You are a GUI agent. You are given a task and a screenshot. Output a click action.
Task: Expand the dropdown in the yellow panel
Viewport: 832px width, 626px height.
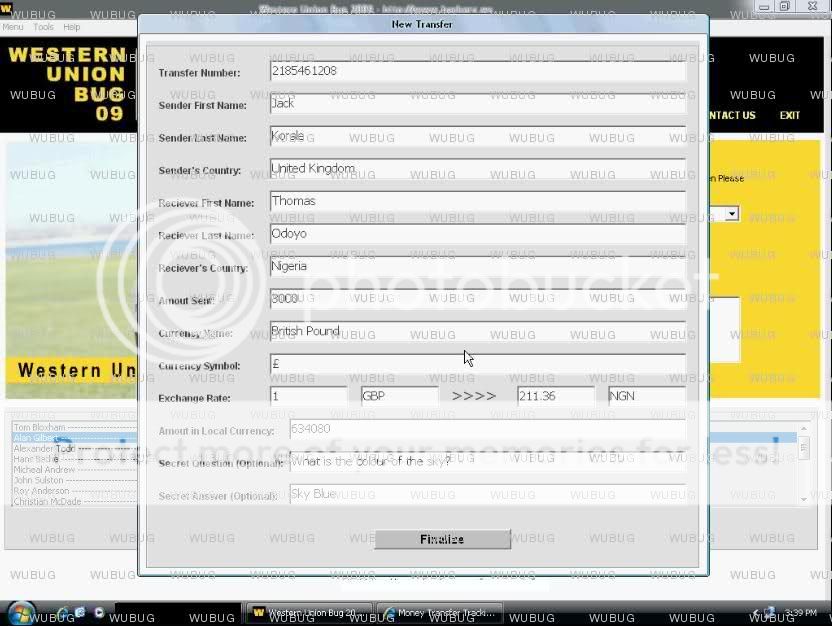731,214
